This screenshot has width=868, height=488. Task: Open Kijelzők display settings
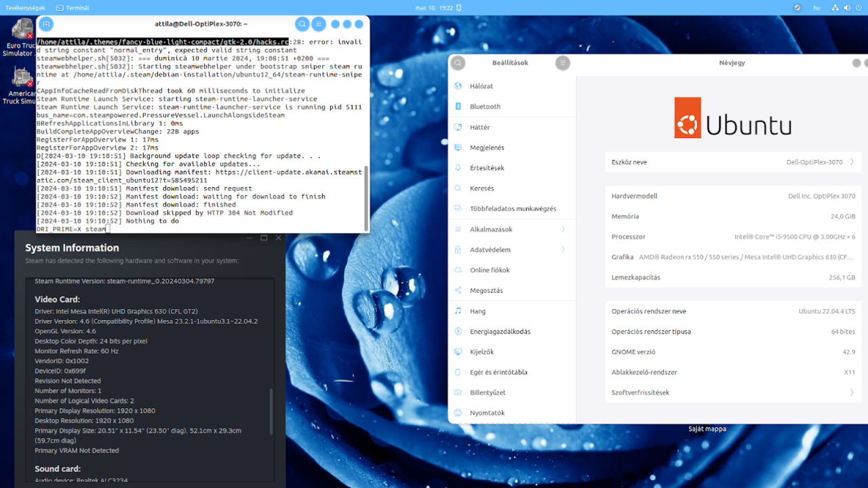512,352
